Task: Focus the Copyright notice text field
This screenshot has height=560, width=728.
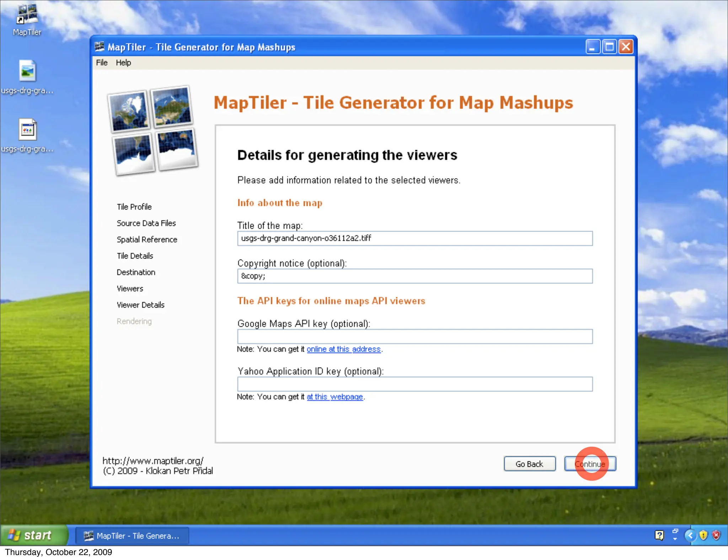Action: (414, 276)
